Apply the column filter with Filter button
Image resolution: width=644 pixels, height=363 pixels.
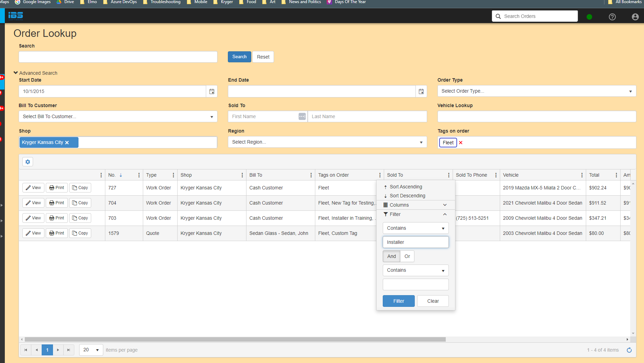tap(399, 301)
